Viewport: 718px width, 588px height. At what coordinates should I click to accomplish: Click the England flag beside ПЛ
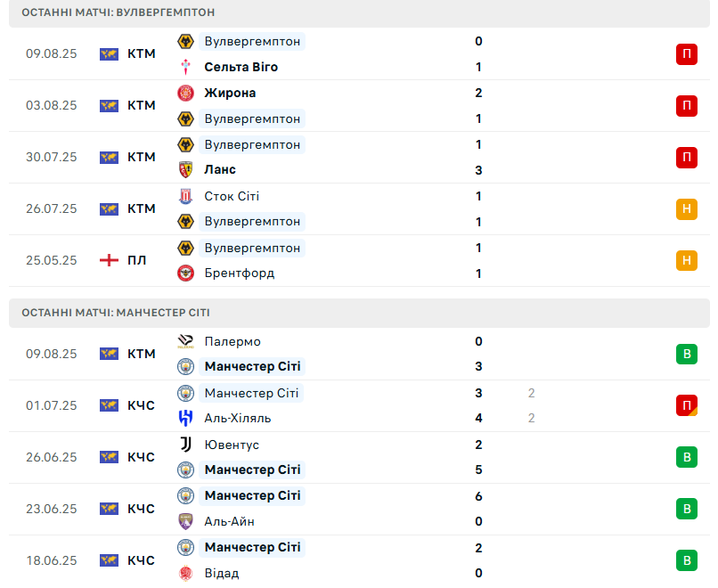pos(109,260)
